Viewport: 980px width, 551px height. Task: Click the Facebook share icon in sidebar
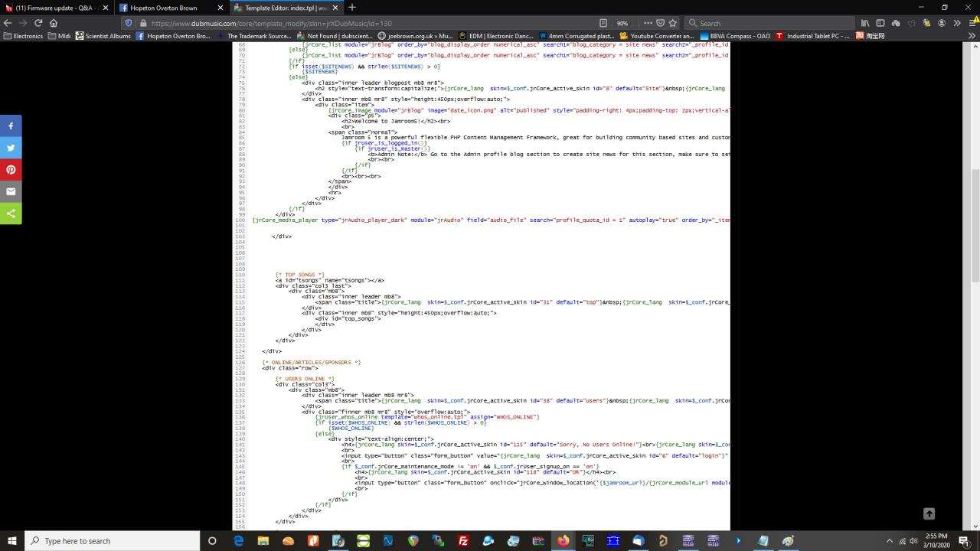click(x=11, y=126)
